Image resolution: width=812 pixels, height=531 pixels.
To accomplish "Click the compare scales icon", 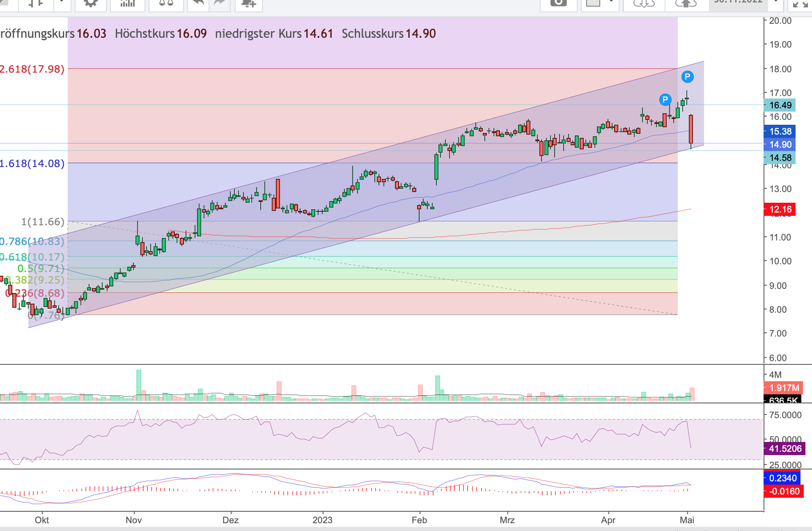I will (166, 3).
